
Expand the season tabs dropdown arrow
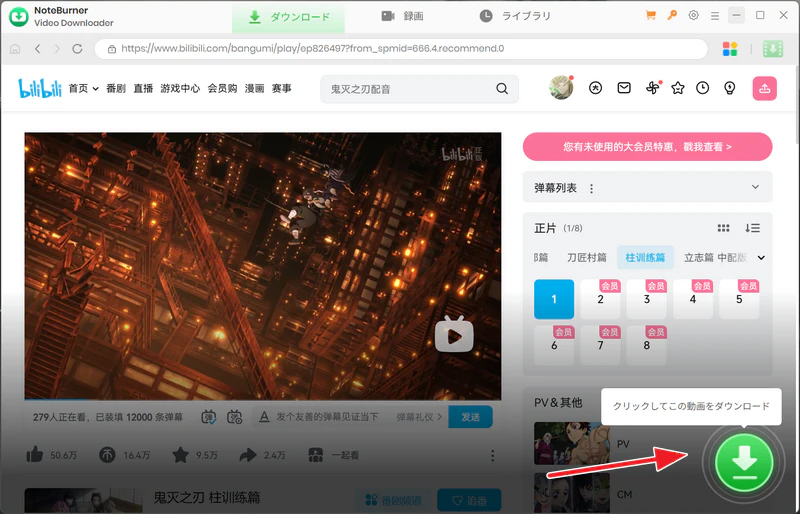pyautogui.click(x=761, y=258)
